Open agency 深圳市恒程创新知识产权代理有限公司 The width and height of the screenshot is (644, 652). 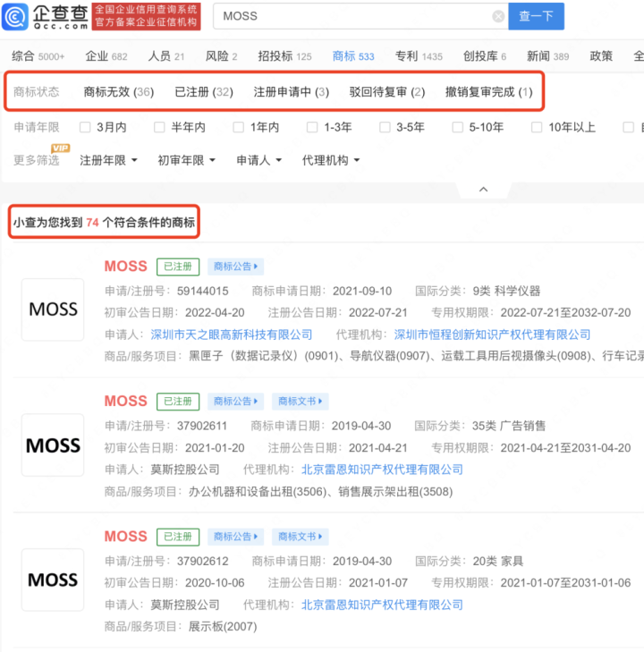[x=492, y=334]
